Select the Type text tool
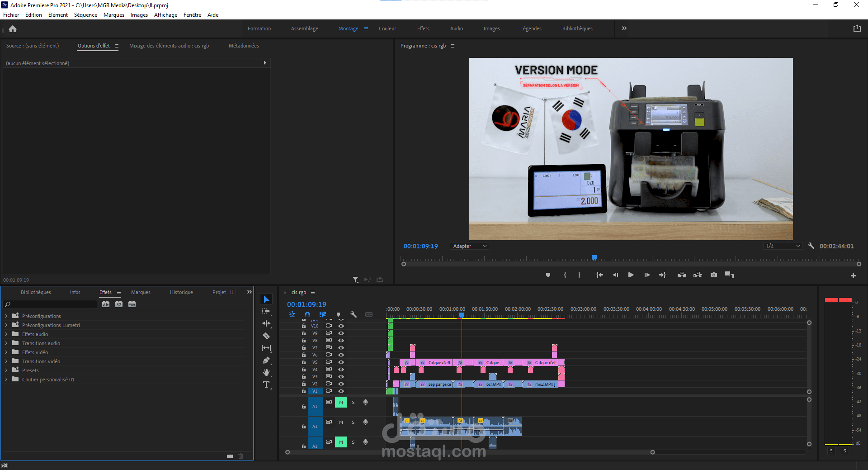Viewport: 868px width, 470px height. 266,385
